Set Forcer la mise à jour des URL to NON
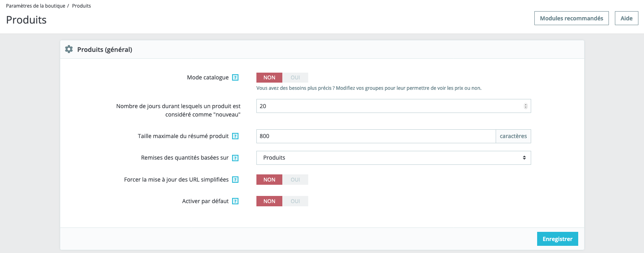Screen dimensions: 644x253 click(269, 180)
